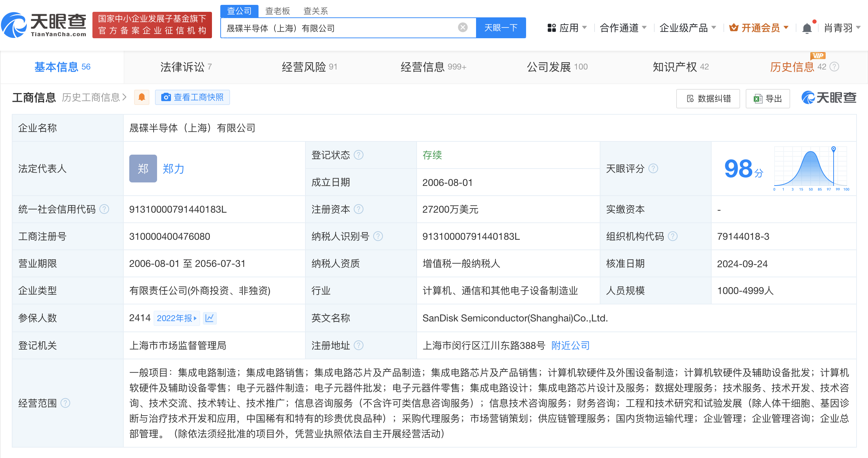Open the 2022年报 year selector
Image resolution: width=868 pixels, height=458 pixels.
pyautogui.click(x=177, y=318)
